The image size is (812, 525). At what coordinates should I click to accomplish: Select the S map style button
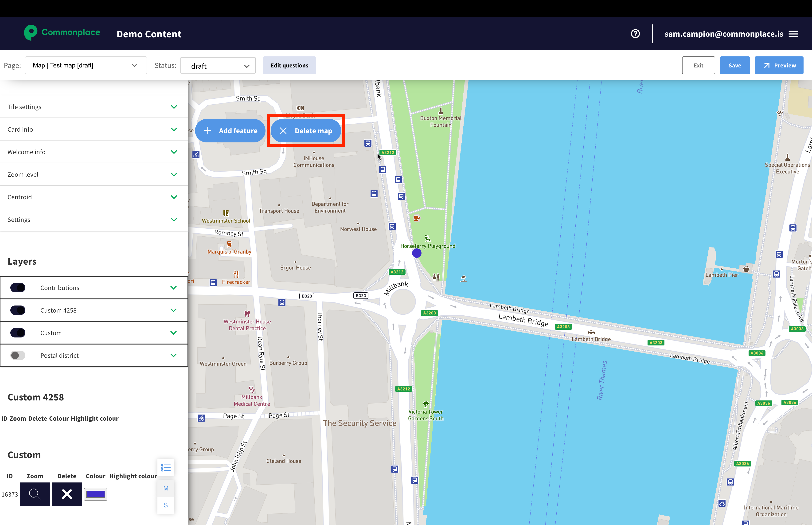(166, 505)
